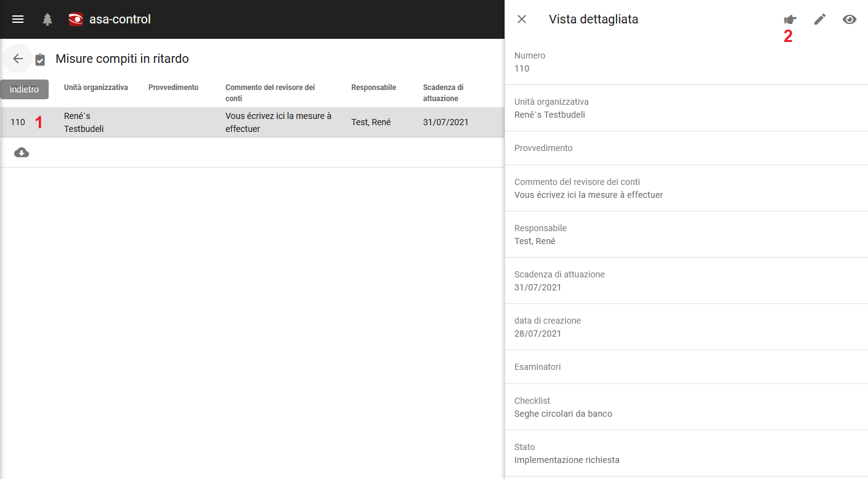Click the pointing hand icon in detail view
The width and height of the screenshot is (868, 479).
(790, 19)
